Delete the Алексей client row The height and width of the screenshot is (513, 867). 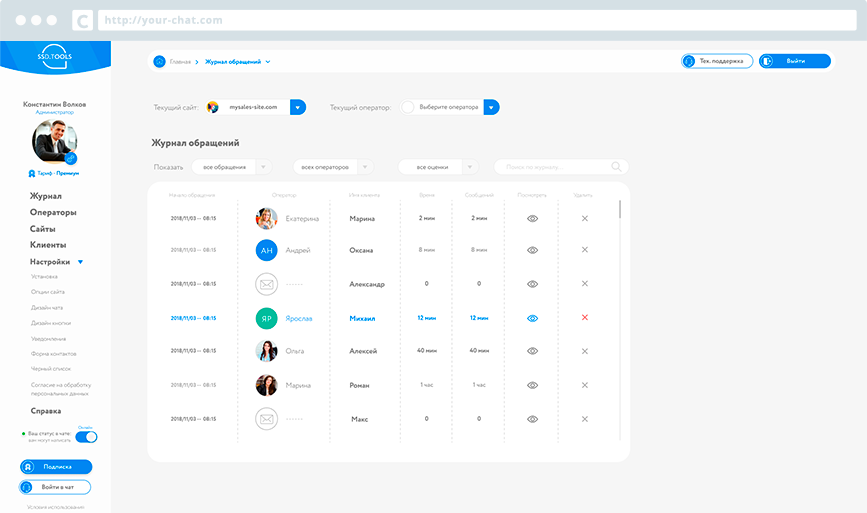tap(584, 351)
